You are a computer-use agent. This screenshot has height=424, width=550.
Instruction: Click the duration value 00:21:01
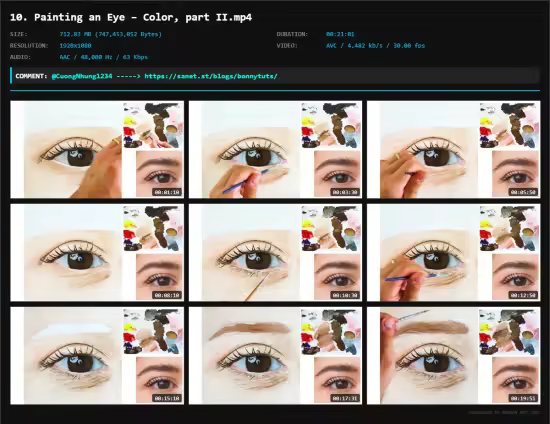[x=340, y=34]
